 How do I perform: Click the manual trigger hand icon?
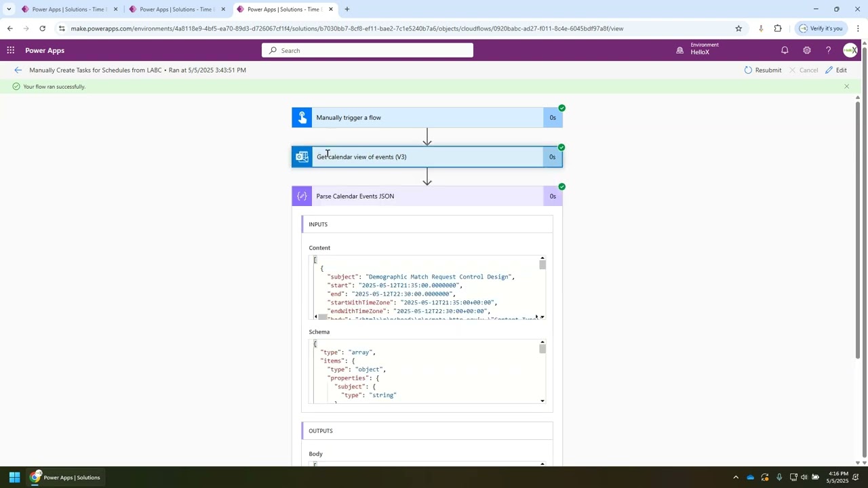(x=302, y=117)
